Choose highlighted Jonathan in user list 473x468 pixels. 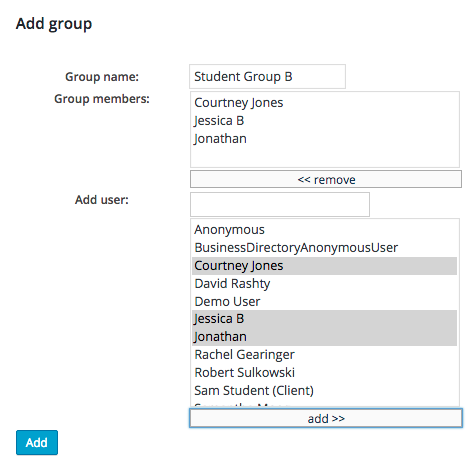324,337
